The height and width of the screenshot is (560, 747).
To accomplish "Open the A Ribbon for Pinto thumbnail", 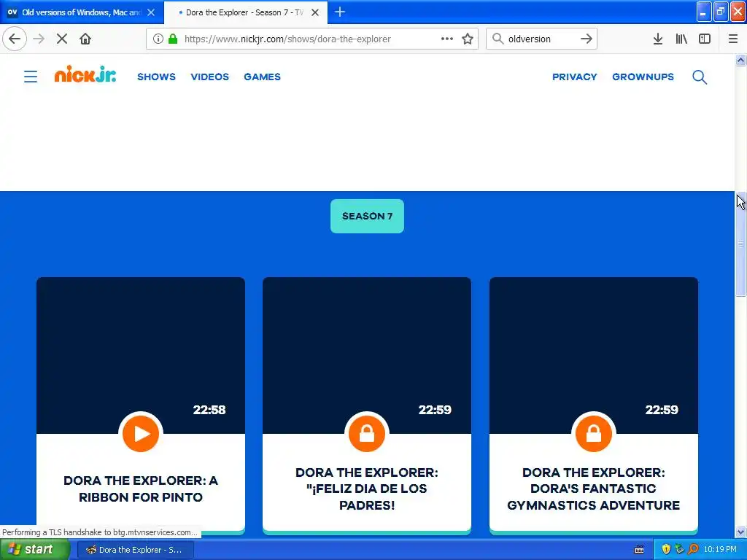I will pos(141,355).
